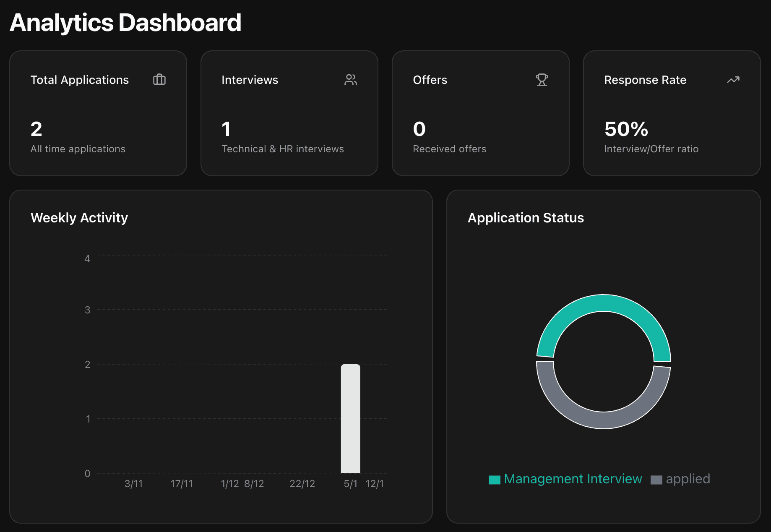Click the 3/11 axis label
This screenshot has height=532, width=771.
click(133, 483)
